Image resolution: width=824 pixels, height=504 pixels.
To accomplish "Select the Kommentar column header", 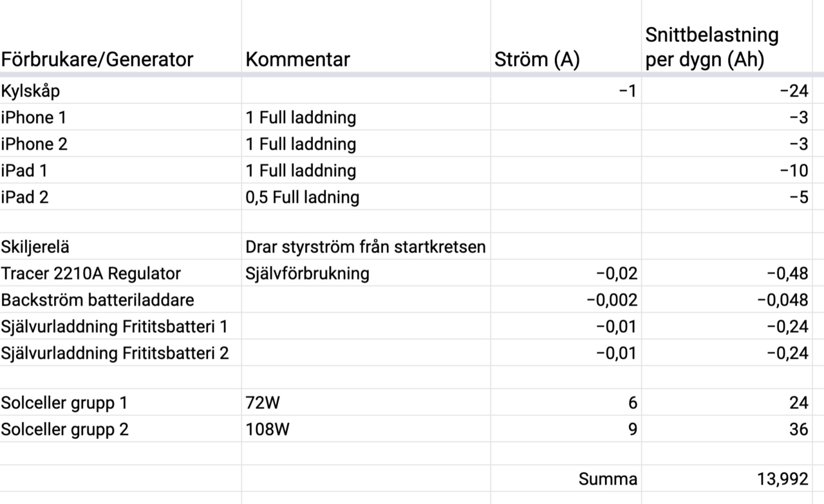I will coord(366,37).
